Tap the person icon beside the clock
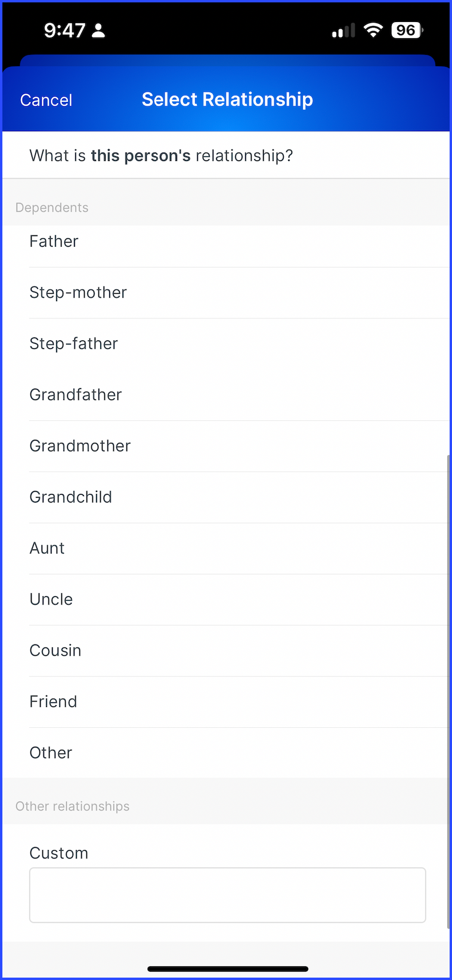Image resolution: width=452 pixels, height=980 pixels. pos(99,30)
